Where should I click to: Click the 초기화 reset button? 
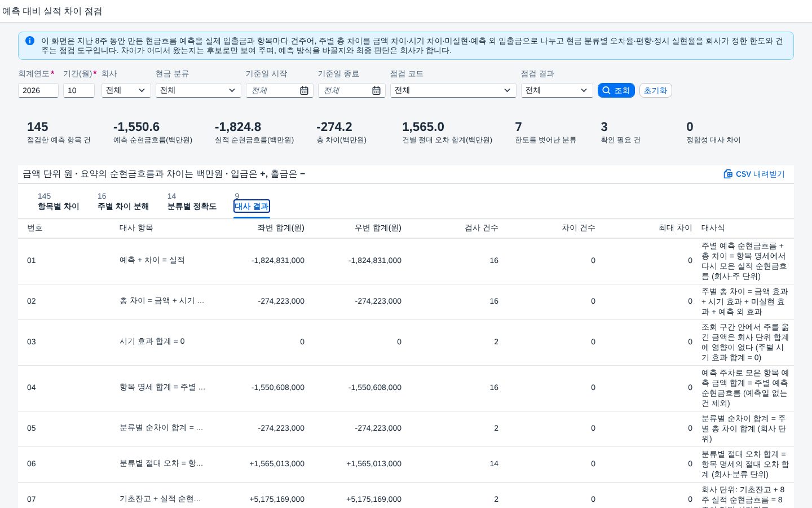tap(656, 90)
